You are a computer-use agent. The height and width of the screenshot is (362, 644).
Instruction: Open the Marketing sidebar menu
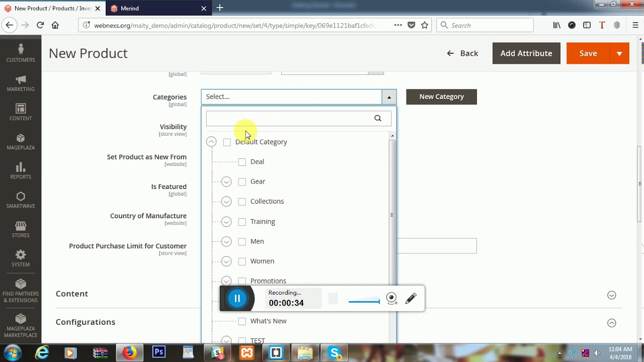click(x=21, y=83)
